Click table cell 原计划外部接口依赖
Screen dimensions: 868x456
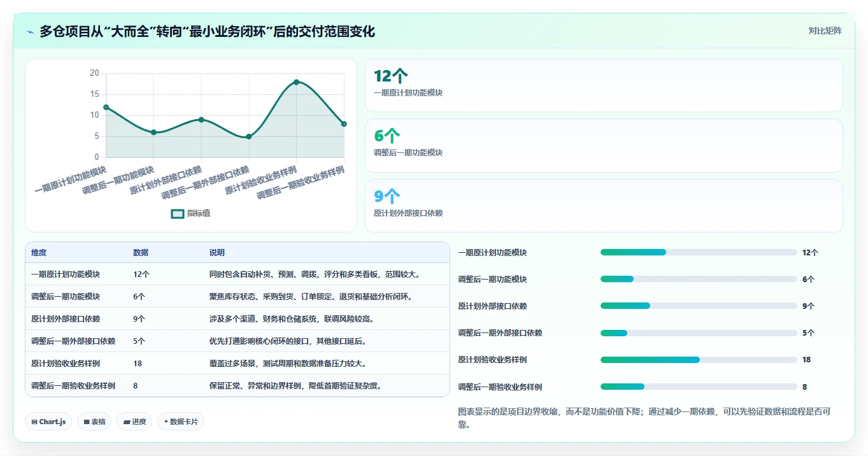(x=66, y=319)
